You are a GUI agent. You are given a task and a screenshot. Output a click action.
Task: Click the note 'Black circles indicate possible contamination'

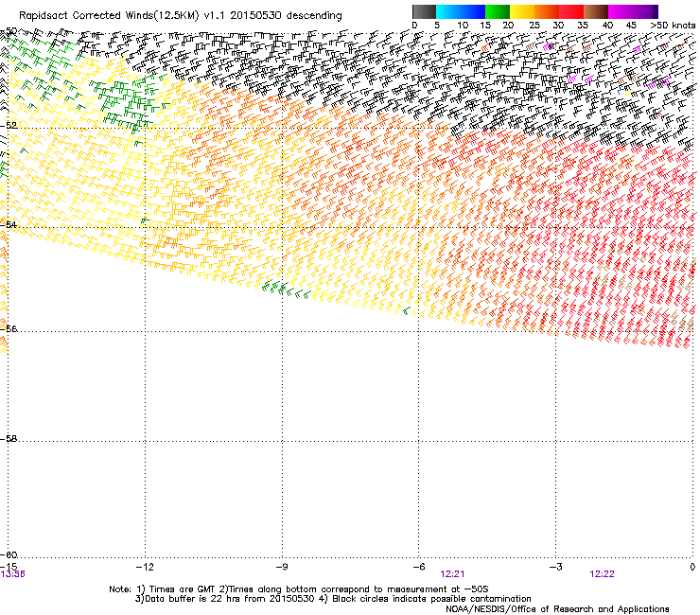click(x=431, y=599)
